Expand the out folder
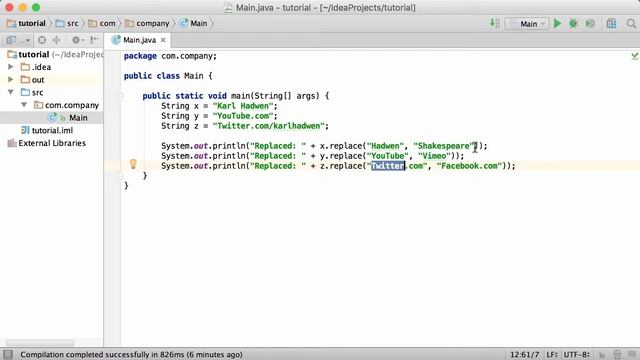The image size is (640, 360). pyautogui.click(x=11, y=79)
